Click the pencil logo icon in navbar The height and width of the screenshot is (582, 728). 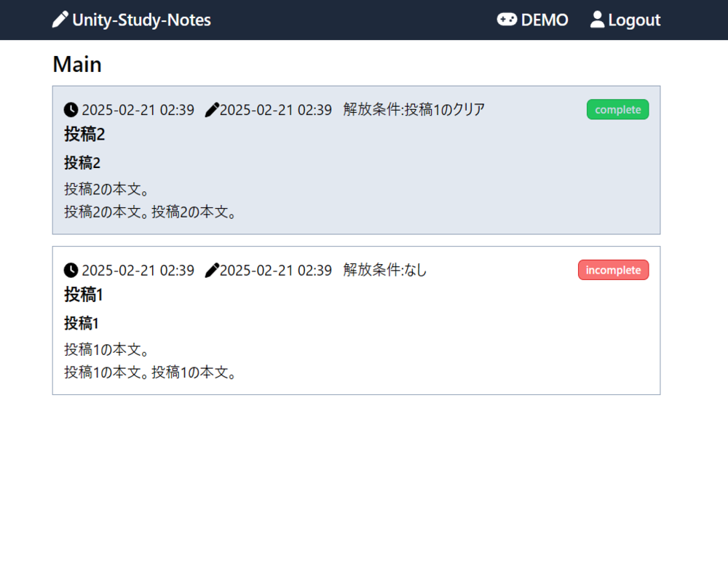60,20
